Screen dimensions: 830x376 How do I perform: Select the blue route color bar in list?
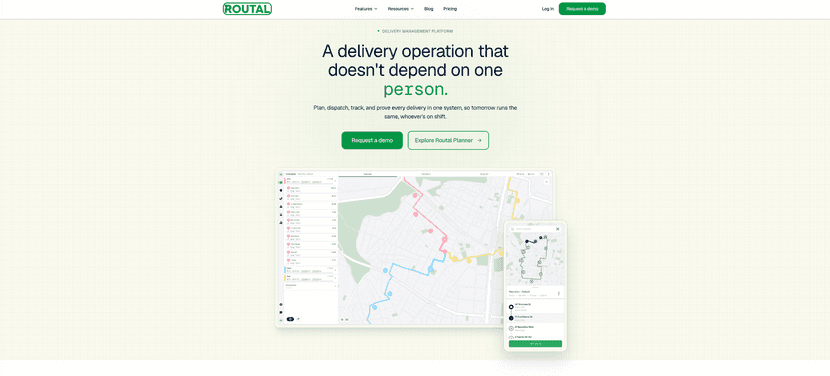285,270
